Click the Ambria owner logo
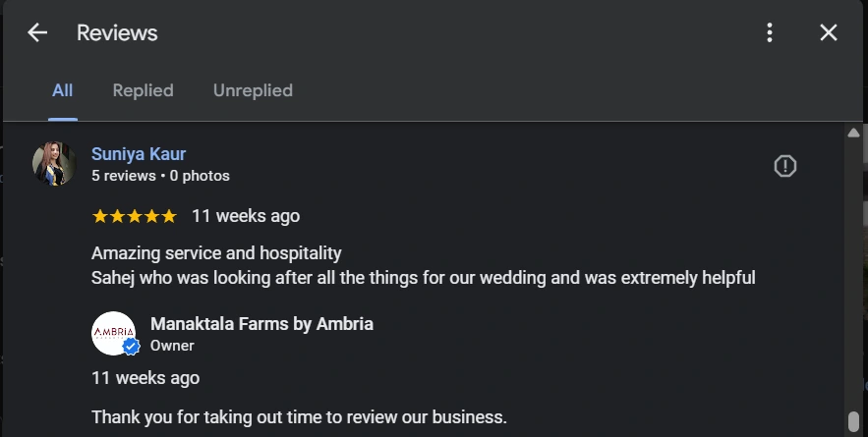Viewport: 868px width, 437px height. point(113,333)
